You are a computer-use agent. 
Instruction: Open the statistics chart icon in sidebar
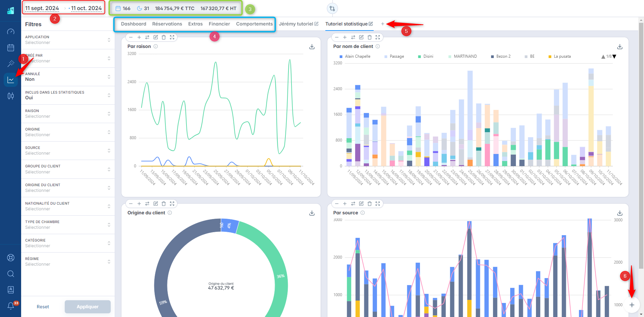point(11,80)
